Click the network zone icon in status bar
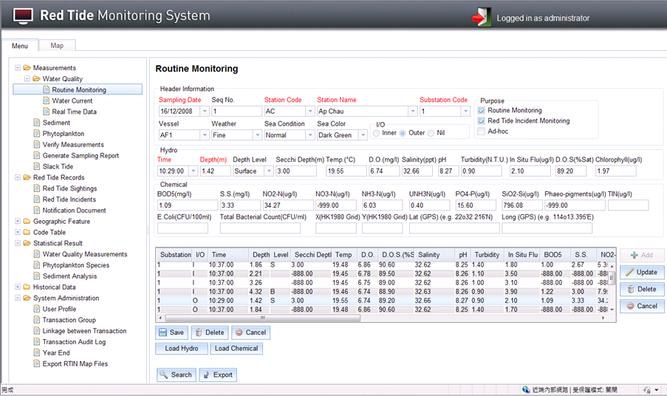Viewport: 667px width, 396px height. [x=526, y=390]
